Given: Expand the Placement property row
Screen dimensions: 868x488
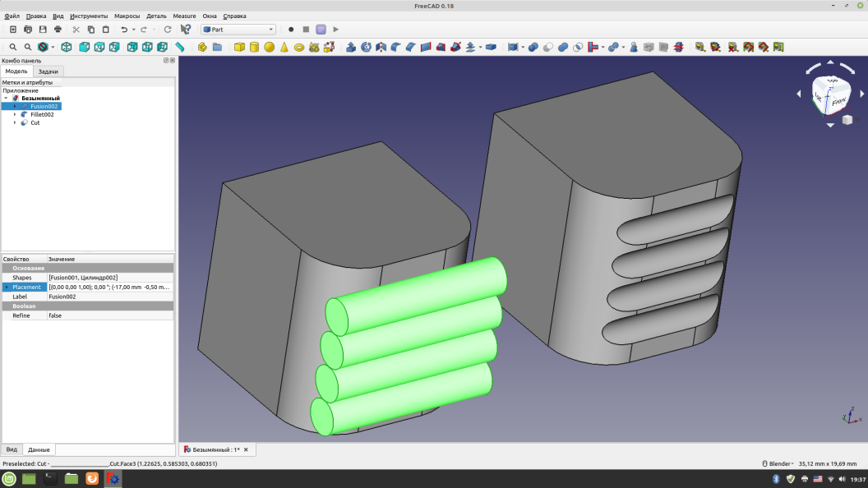Looking at the screenshot, I should 7,288.
